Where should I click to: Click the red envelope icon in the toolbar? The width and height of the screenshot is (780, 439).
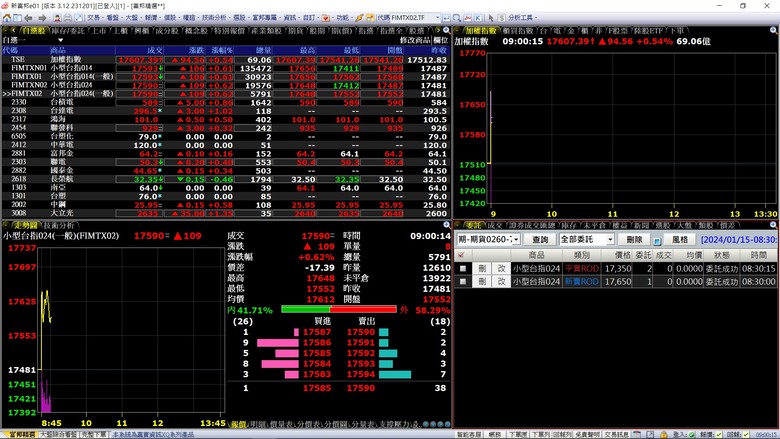pos(325,18)
